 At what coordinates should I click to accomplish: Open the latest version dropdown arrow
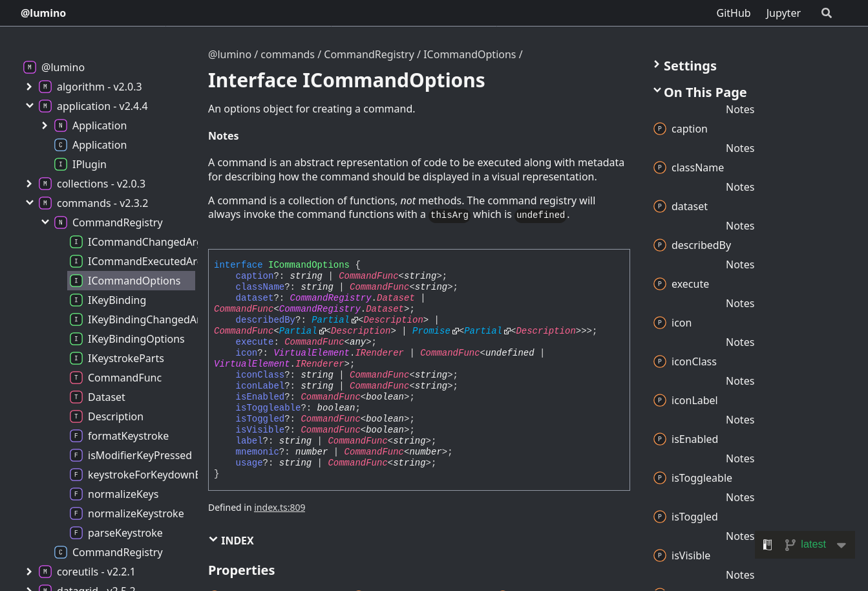pyautogui.click(x=842, y=545)
